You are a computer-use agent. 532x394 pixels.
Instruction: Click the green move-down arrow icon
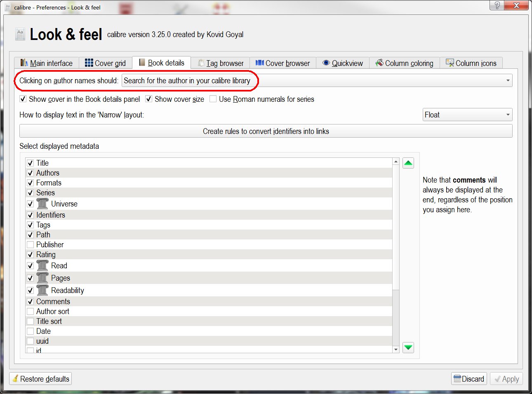coord(408,347)
